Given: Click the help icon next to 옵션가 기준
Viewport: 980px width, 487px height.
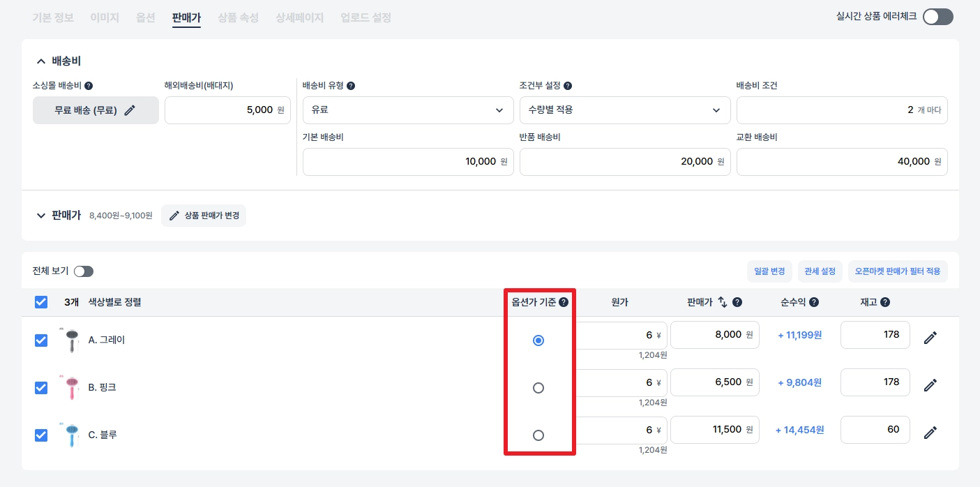Looking at the screenshot, I should pos(564,303).
